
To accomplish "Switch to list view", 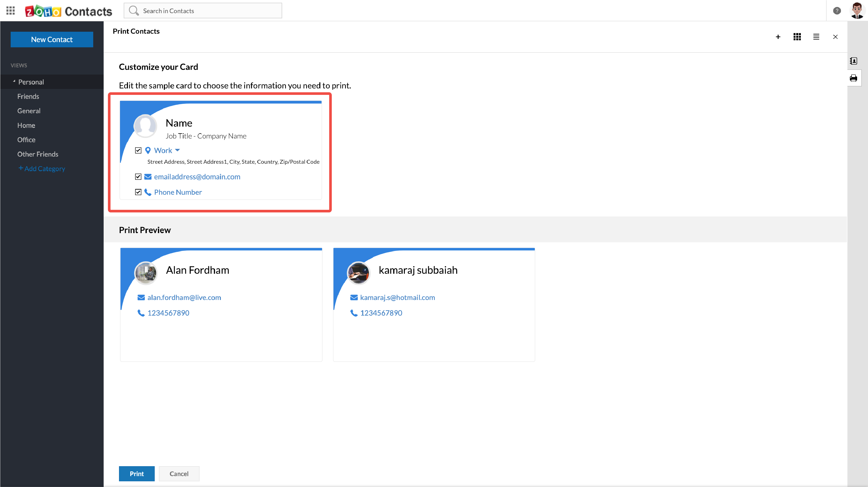I will pos(816,37).
